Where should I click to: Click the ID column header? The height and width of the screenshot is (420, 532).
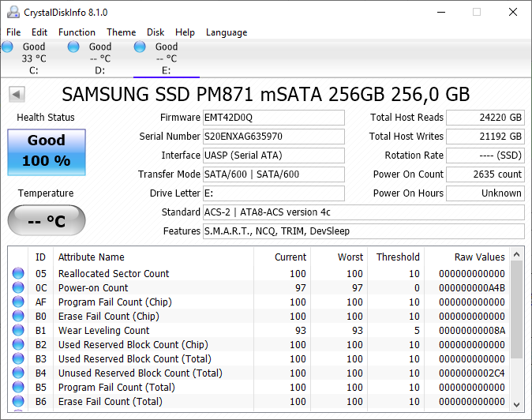(40, 257)
